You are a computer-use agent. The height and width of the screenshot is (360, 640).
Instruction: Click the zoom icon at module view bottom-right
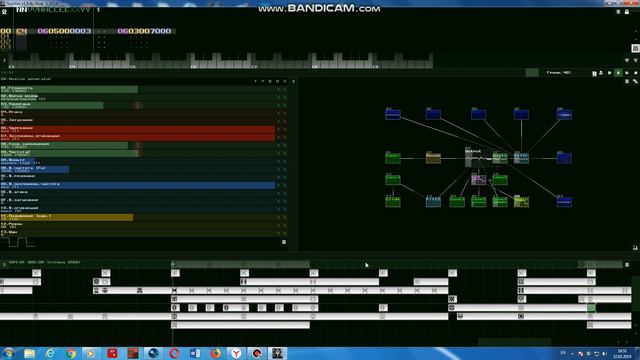636,247
